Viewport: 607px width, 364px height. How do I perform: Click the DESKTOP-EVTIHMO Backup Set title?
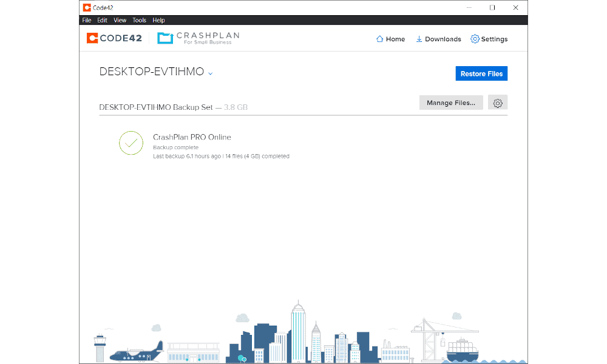156,107
